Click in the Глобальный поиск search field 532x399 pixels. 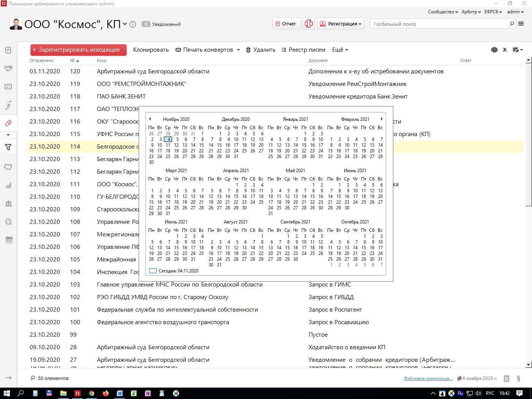[441, 24]
